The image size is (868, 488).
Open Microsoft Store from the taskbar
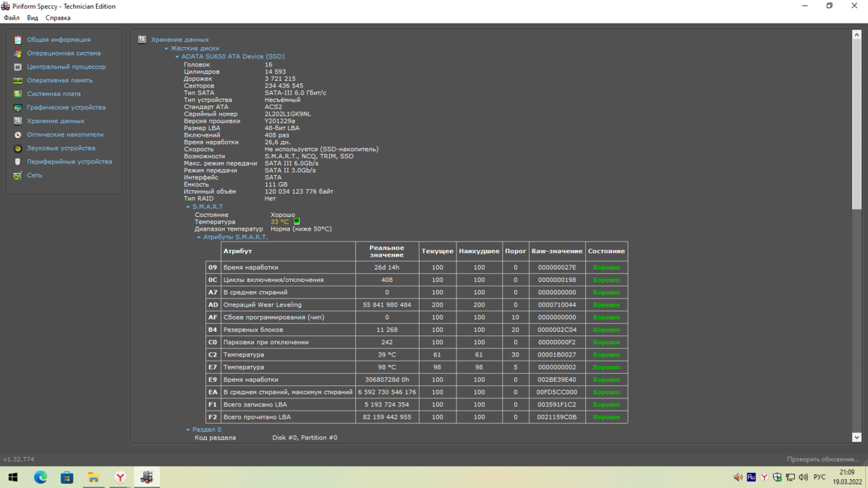coord(67,477)
